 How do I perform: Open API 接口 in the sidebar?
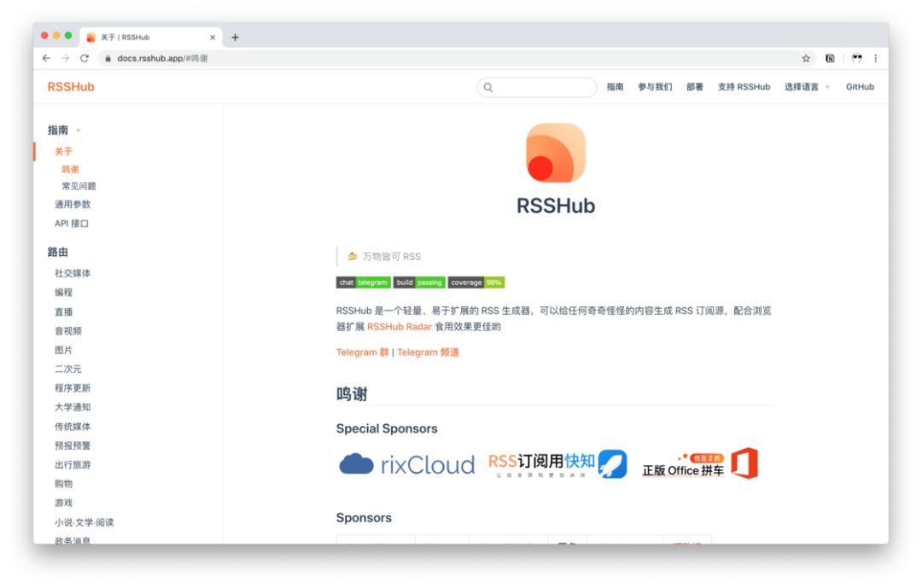[72, 224]
